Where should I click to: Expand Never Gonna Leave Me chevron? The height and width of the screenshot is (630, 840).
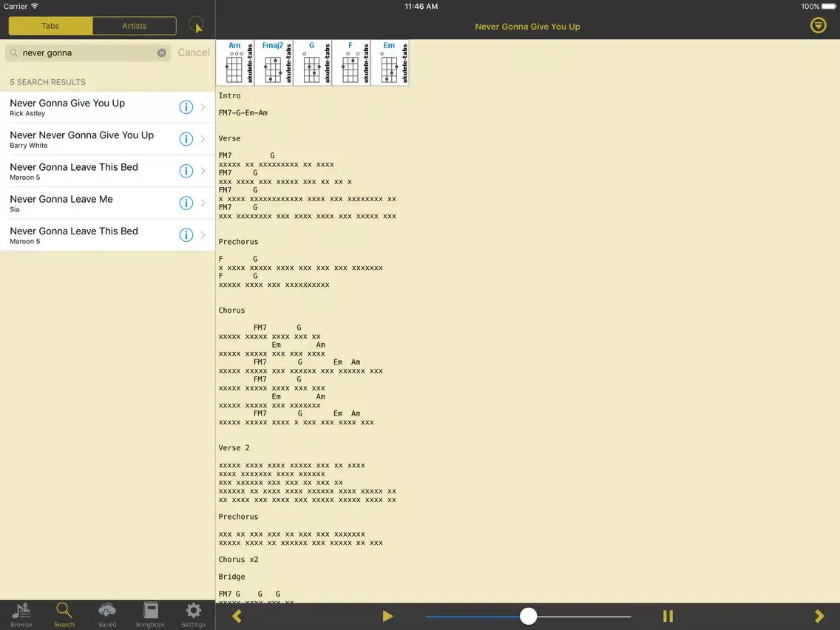click(203, 203)
